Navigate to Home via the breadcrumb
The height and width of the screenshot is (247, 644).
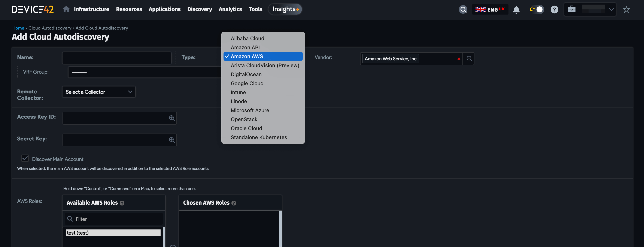click(18, 28)
